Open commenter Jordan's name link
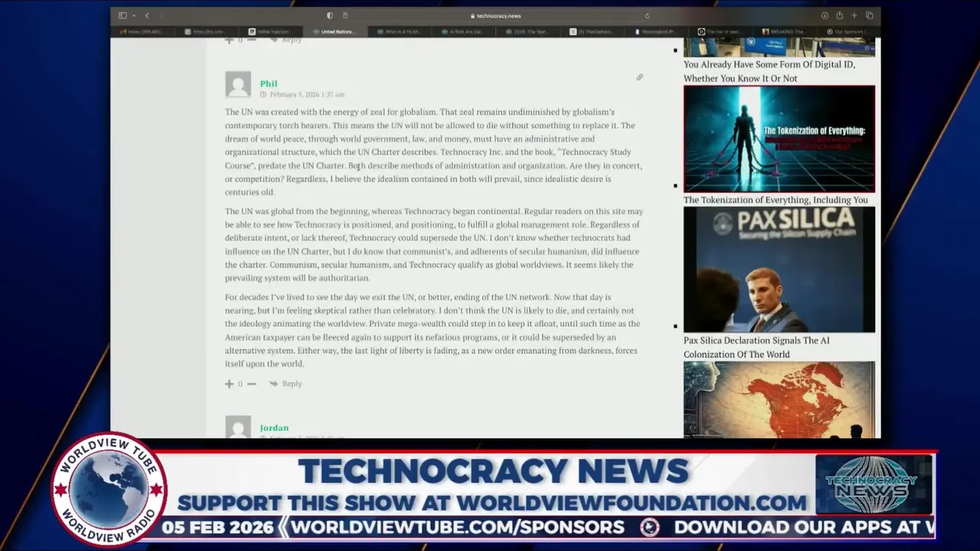Image resolution: width=980 pixels, height=551 pixels. [x=274, y=428]
